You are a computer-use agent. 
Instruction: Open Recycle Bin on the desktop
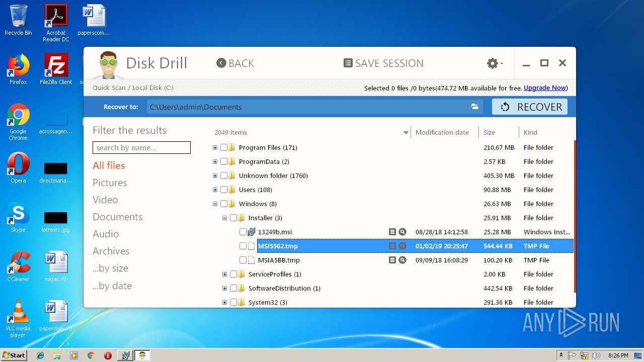click(18, 21)
